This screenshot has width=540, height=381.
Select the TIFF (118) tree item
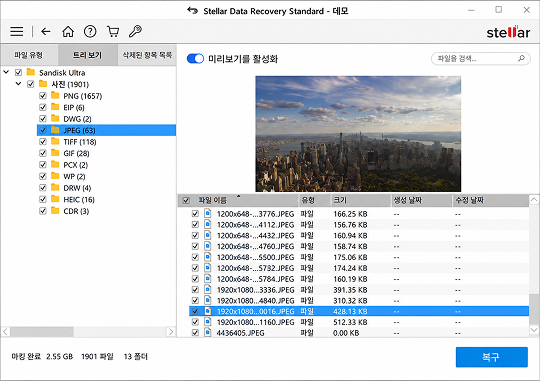click(80, 142)
